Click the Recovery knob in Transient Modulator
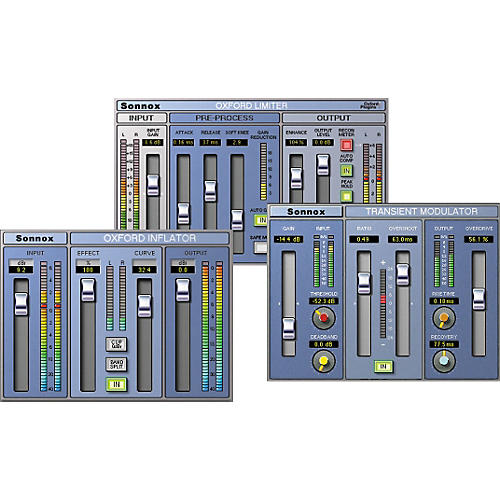500x500 pixels. point(444,361)
